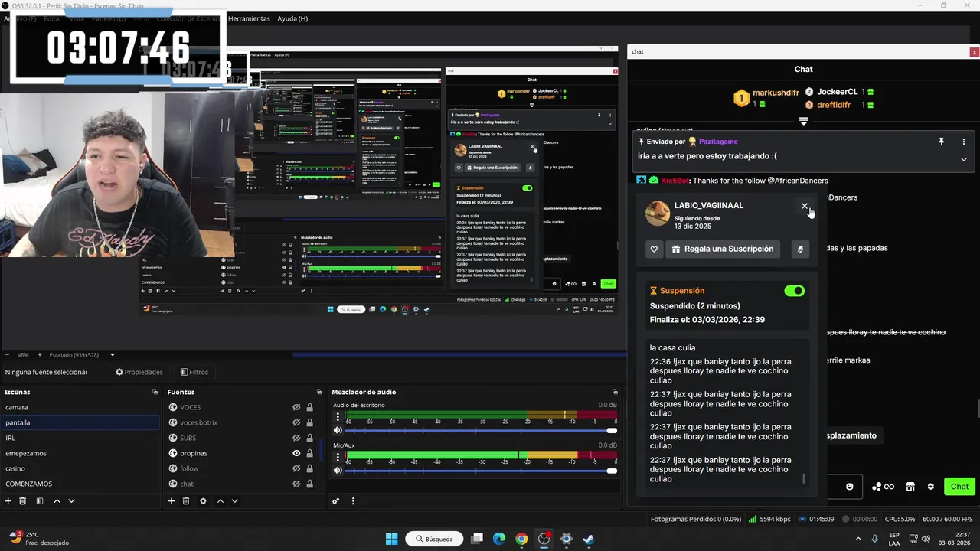Viewport: 980px width, 551px height.
Task: Open channel points infinity icon in chat
Action: [883, 487]
